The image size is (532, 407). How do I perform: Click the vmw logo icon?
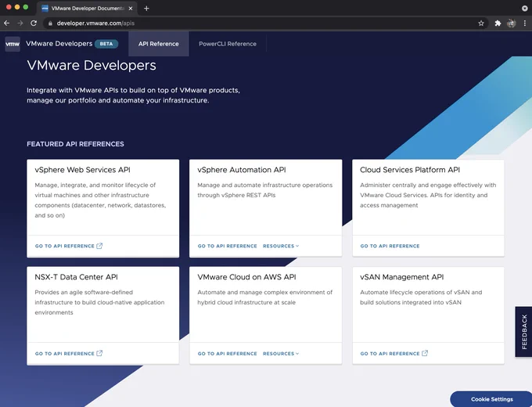[x=13, y=44]
